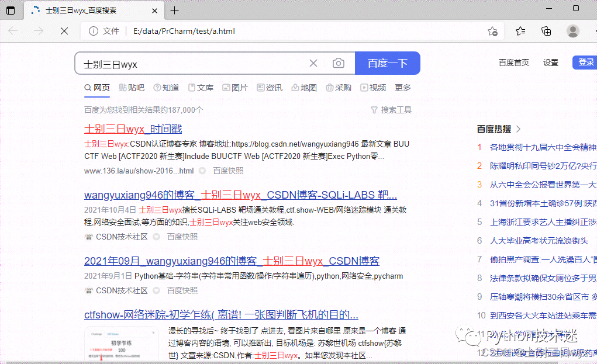Open the Collections panel
Viewport: 597px width, 364px height.
click(x=546, y=31)
